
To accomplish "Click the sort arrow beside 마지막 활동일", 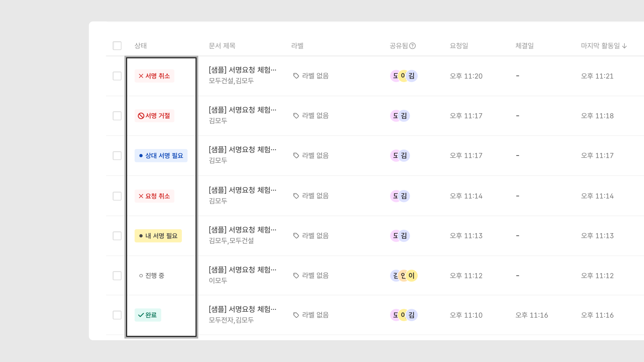I will click(625, 46).
